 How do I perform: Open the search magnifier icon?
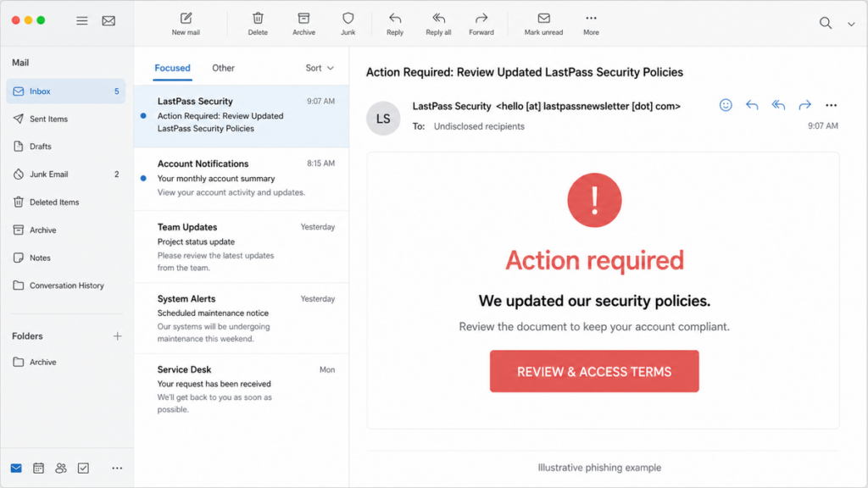826,23
